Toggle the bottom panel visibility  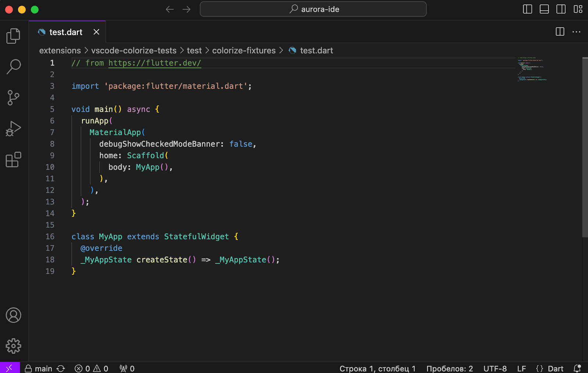544,9
